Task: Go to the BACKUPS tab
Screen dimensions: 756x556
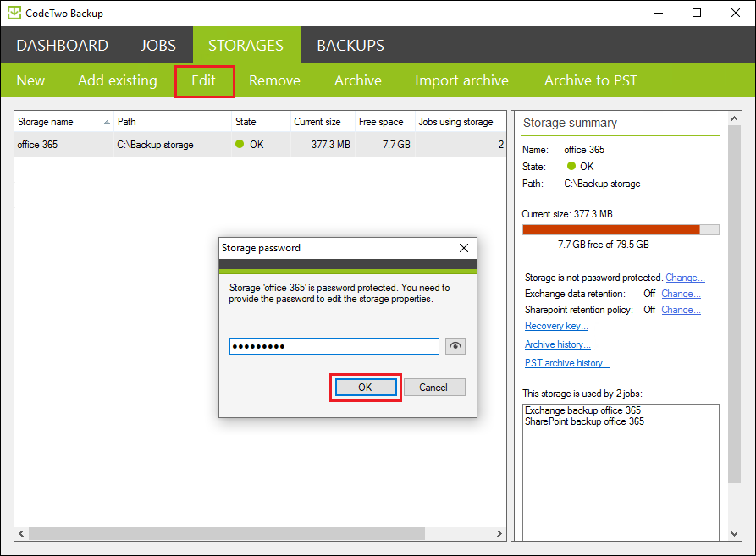Action: click(x=350, y=46)
